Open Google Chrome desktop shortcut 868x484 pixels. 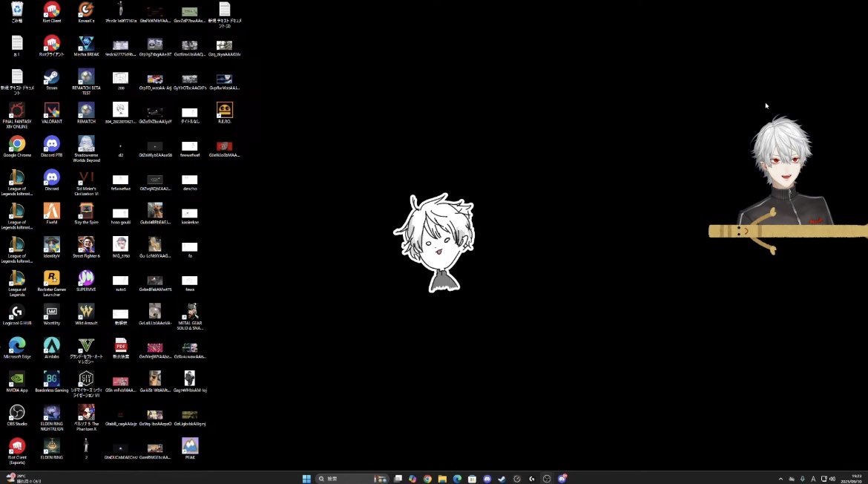click(x=17, y=147)
